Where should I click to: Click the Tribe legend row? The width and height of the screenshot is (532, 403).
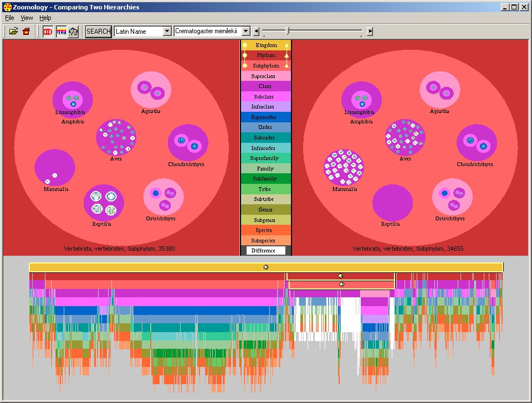[x=266, y=189]
